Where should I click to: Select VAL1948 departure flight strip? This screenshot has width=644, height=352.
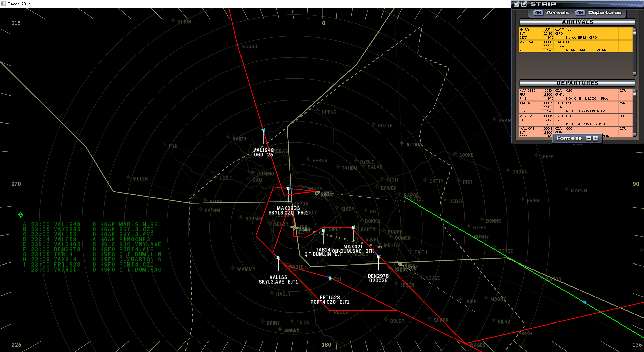point(575,132)
